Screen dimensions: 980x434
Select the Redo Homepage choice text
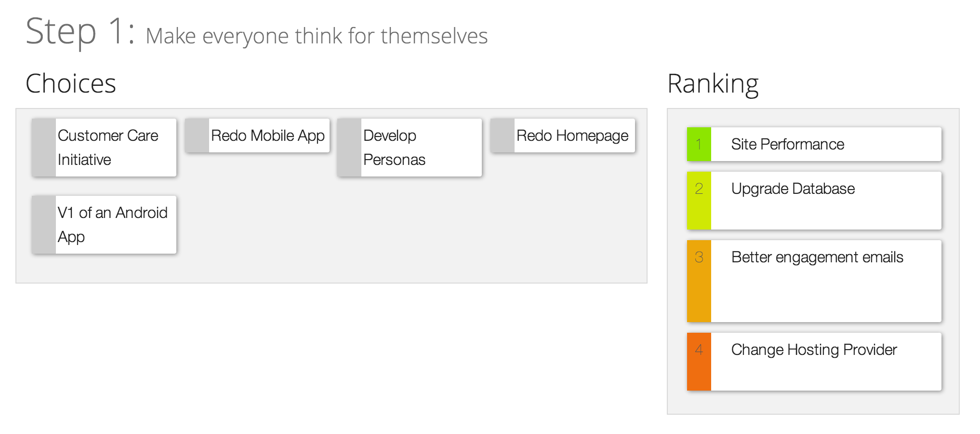coord(572,136)
